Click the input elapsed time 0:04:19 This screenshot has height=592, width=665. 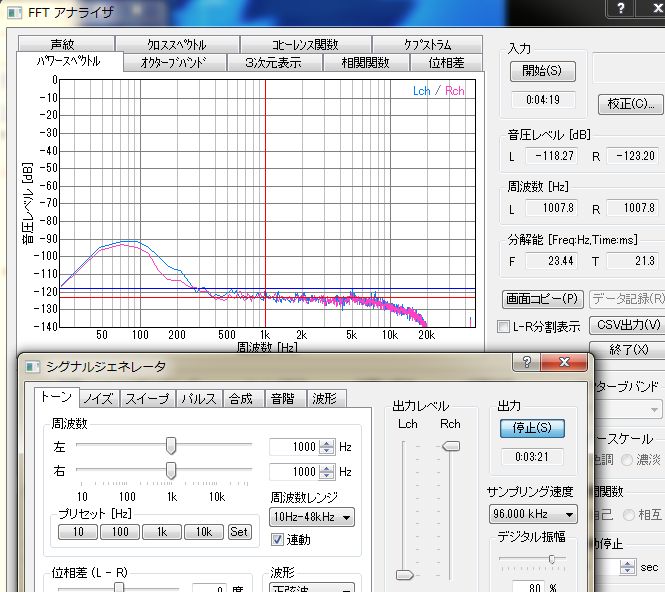tap(543, 100)
